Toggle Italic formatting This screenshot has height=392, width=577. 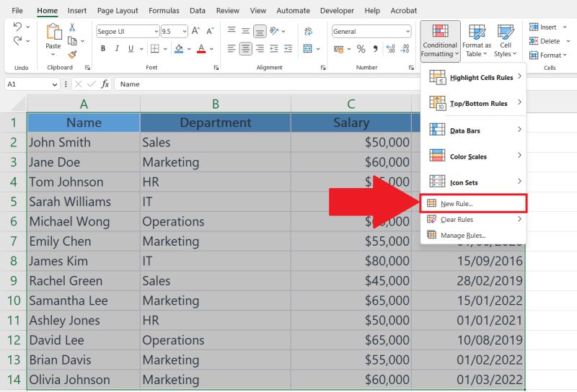(x=117, y=48)
